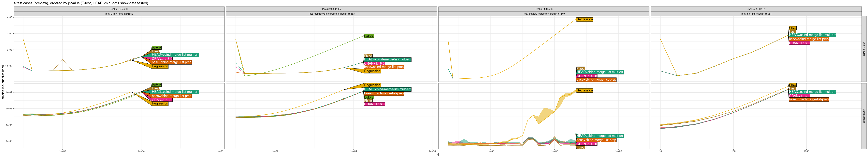Image resolution: width=868 pixels, height=158 pixels.
Task: Select the "P.value: 1.60e-01" facet strip
Action: point(756,9)
